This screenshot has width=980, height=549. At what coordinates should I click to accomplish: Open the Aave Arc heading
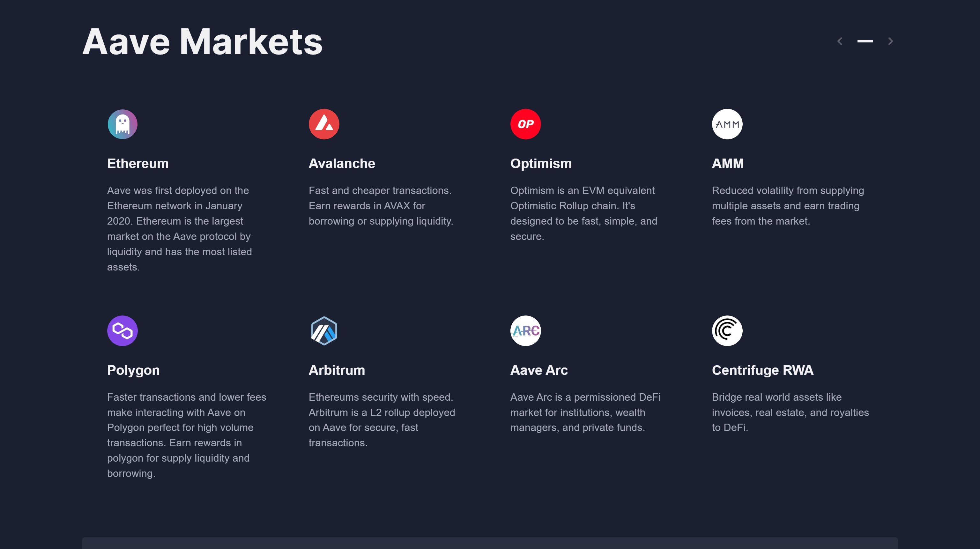point(539,370)
